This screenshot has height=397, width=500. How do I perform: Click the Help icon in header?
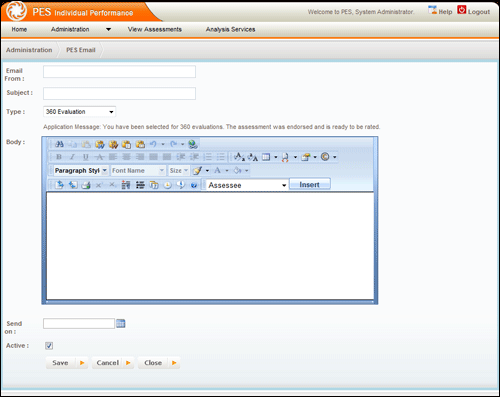[432, 10]
